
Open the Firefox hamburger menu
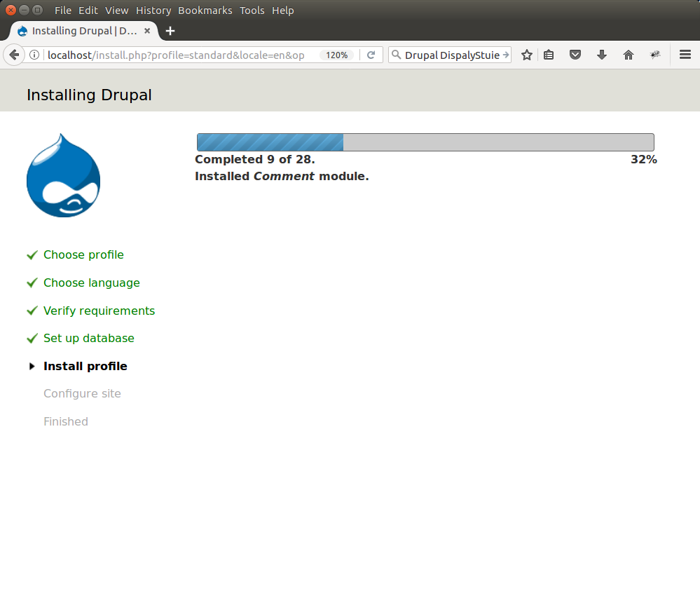click(685, 55)
